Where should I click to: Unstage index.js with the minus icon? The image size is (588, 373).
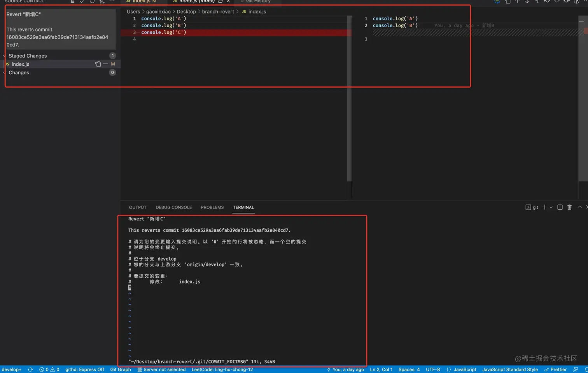click(x=105, y=64)
